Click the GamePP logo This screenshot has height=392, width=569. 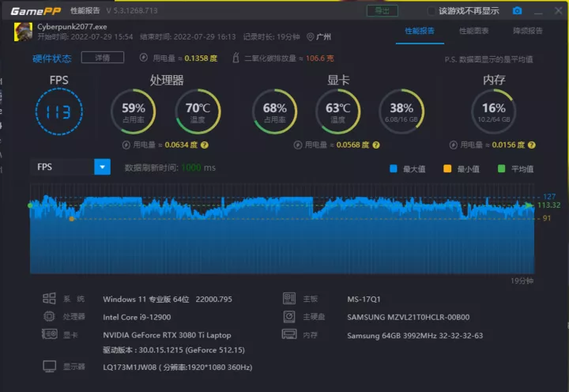coord(36,11)
